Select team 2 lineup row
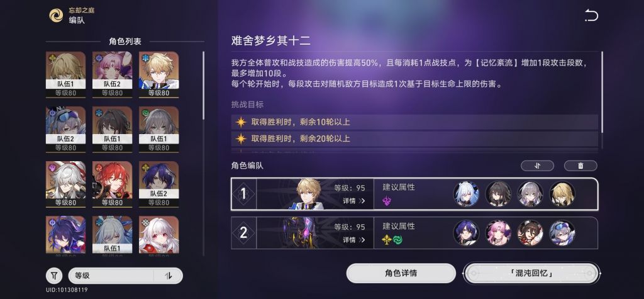The height and width of the screenshot is (299, 644). click(x=414, y=233)
